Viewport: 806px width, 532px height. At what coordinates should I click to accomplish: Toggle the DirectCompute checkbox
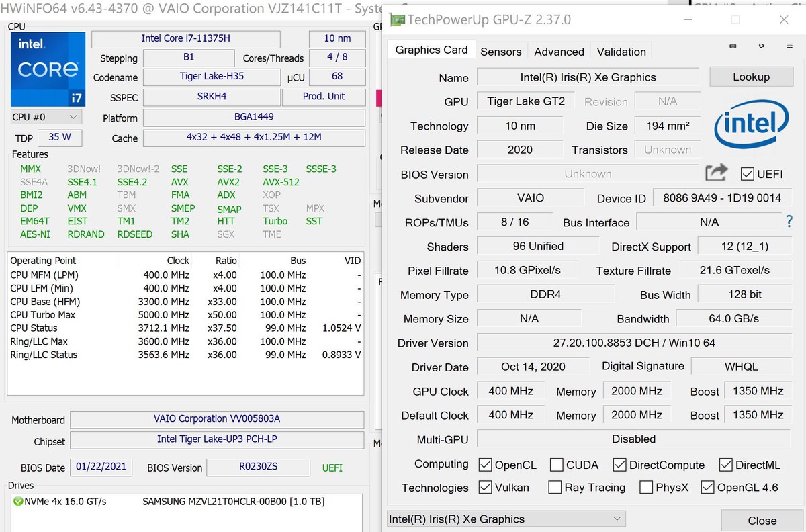pyautogui.click(x=619, y=465)
